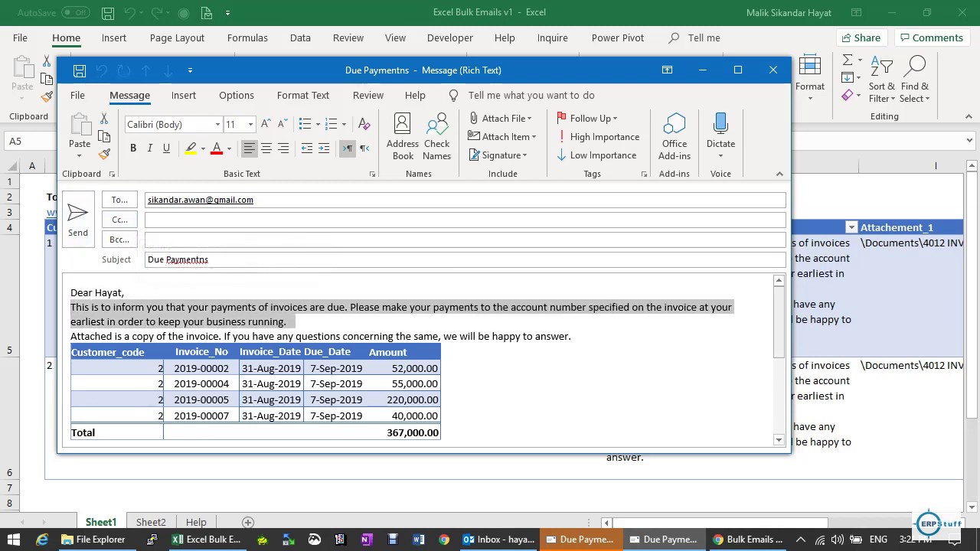Collapse the message ribbon
Image resolution: width=980 pixels, height=551 pixels.
pos(779,174)
